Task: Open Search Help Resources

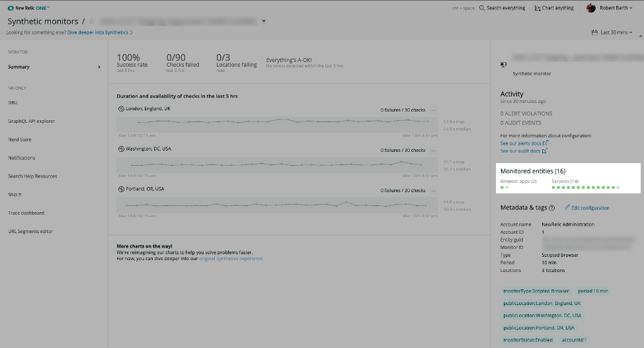Action: point(32,176)
